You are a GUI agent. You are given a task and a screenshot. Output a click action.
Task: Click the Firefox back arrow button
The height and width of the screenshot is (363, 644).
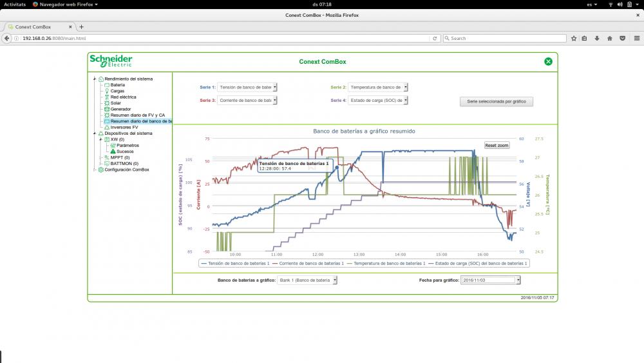(x=6, y=38)
